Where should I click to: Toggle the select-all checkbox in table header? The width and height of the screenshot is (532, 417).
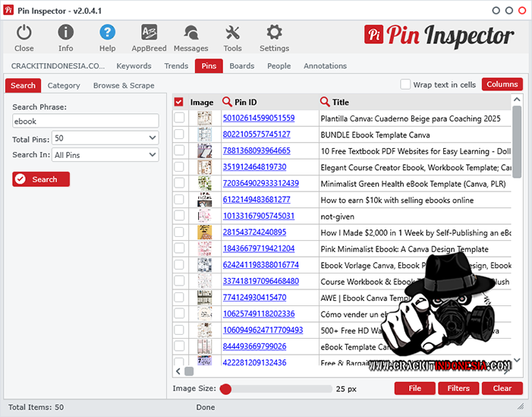click(x=179, y=102)
